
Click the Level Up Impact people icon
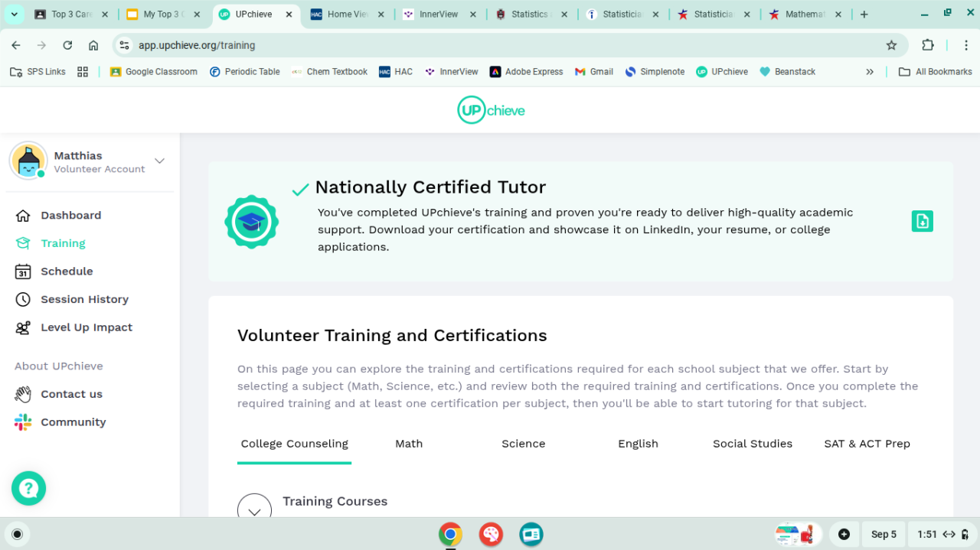pyautogui.click(x=23, y=327)
